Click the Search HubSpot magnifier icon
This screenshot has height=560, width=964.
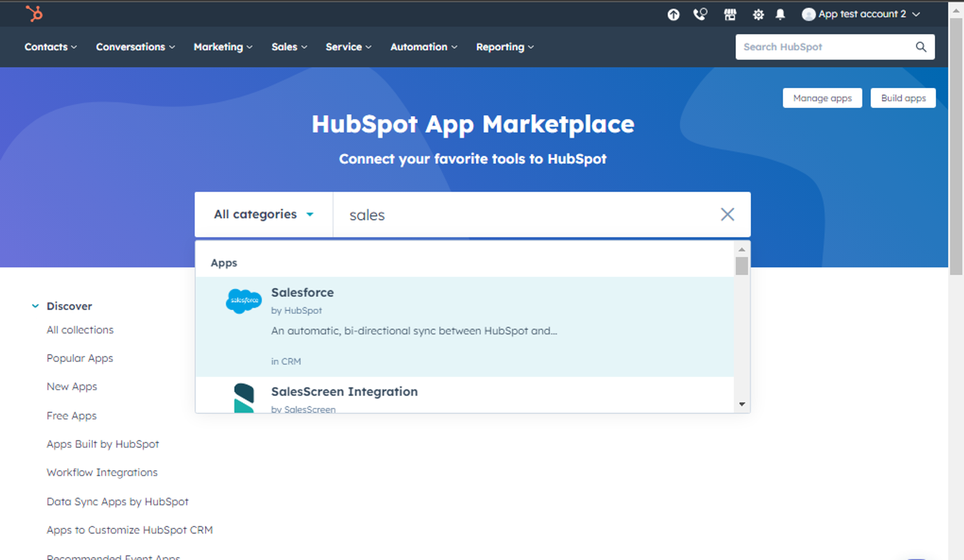click(921, 47)
